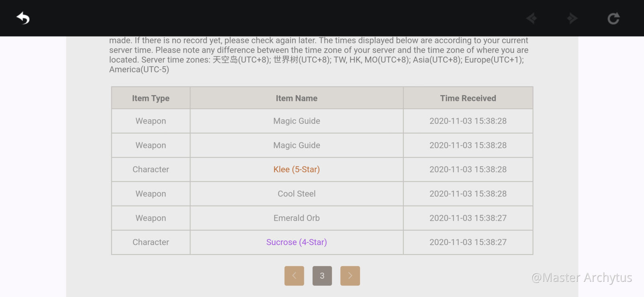Click the Item Type column header
This screenshot has width=644, height=297.
click(x=151, y=98)
